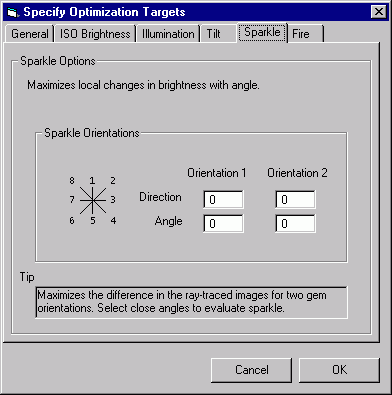Click Orientation 2 Direction field

(295, 199)
